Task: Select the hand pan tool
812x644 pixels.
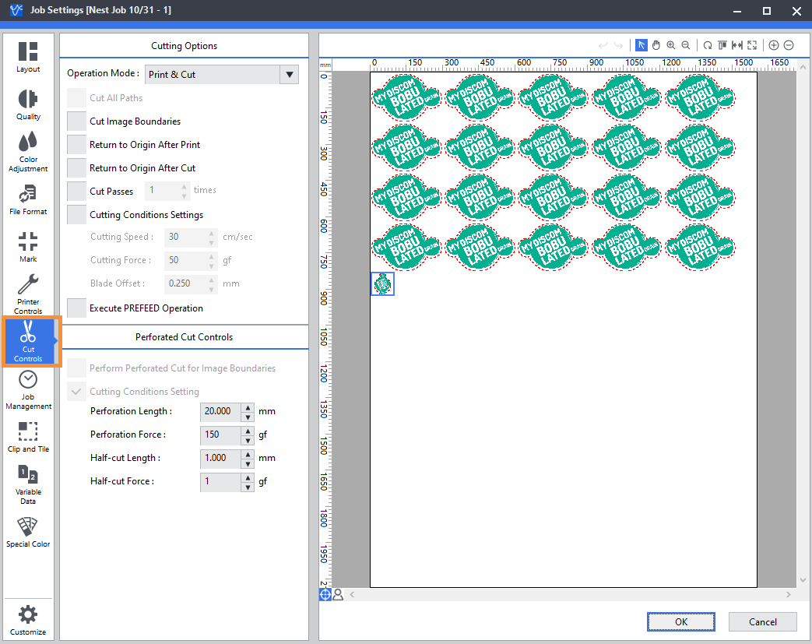Action: pyautogui.click(x=656, y=45)
